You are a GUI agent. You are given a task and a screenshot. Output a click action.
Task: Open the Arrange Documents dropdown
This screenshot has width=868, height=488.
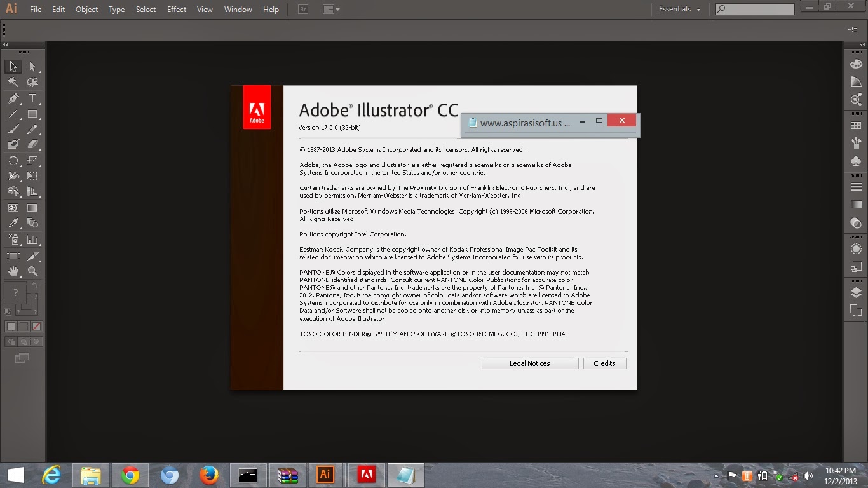tap(330, 10)
